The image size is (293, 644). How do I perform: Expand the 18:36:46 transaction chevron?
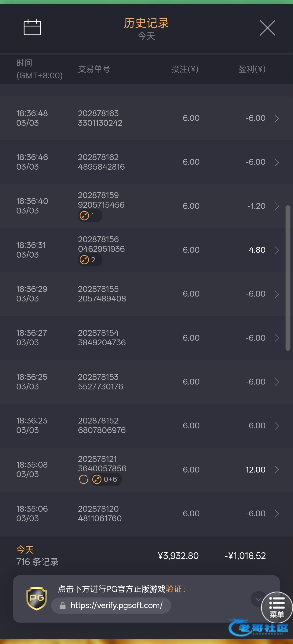click(x=276, y=162)
